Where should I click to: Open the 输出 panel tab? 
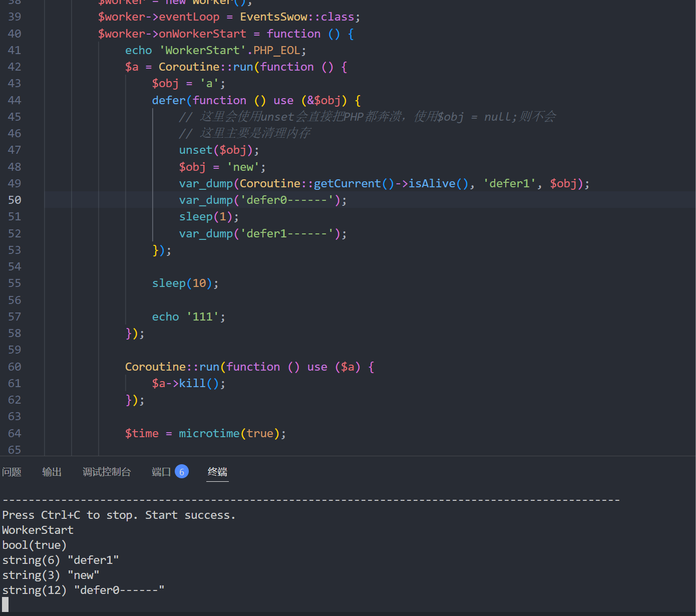pyautogui.click(x=52, y=472)
